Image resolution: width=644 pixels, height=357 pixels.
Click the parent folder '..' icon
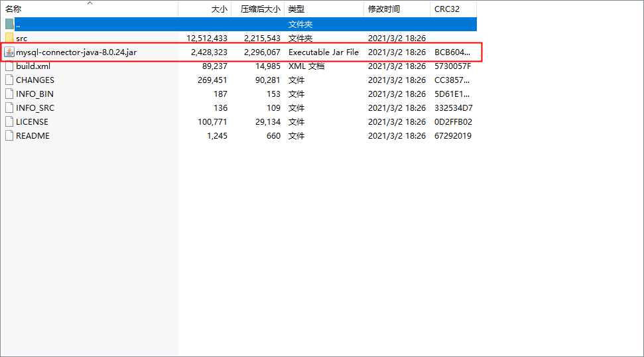pyautogui.click(x=9, y=25)
